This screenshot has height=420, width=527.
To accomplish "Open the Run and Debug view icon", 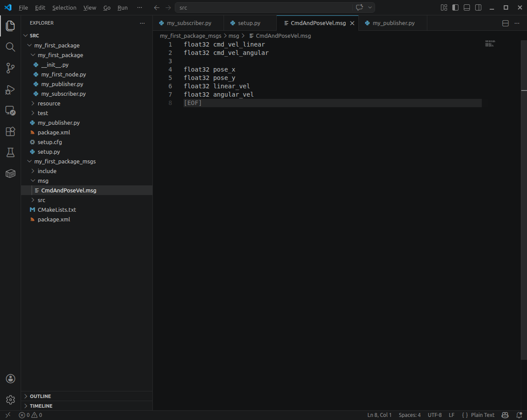I will coord(10,89).
